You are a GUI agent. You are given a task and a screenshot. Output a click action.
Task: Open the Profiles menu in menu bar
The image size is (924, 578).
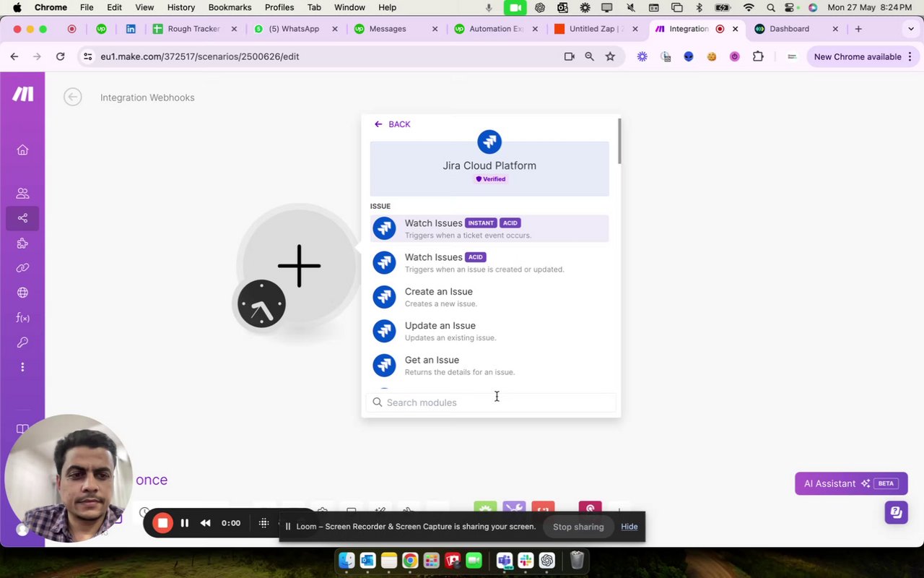(x=279, y=7)
